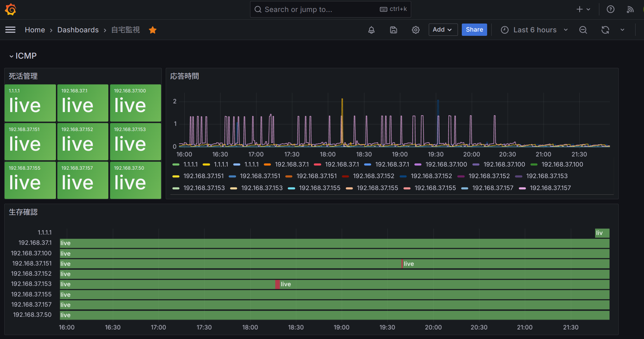Toggle the red 192.168.37.1 legend series
Screen dimensions: 644x339
tap(342, 164)
